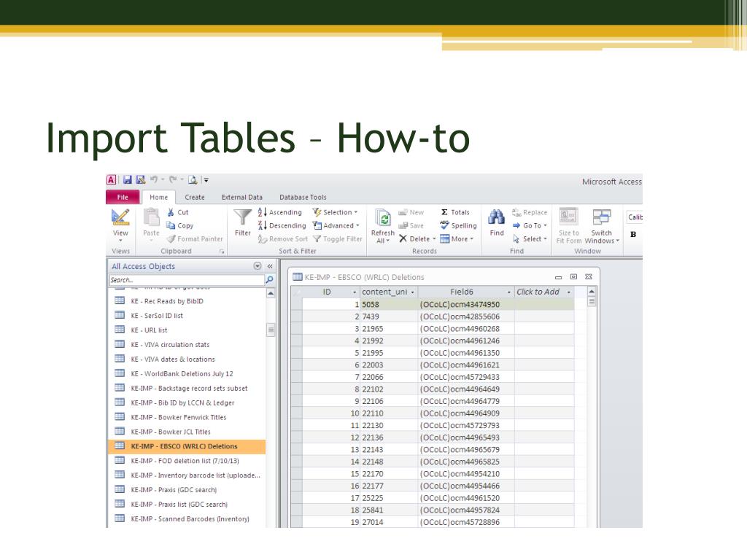Click Save record button in Records group
The width and height of the screenshot is (747, 560).
[x=411, y=226]
